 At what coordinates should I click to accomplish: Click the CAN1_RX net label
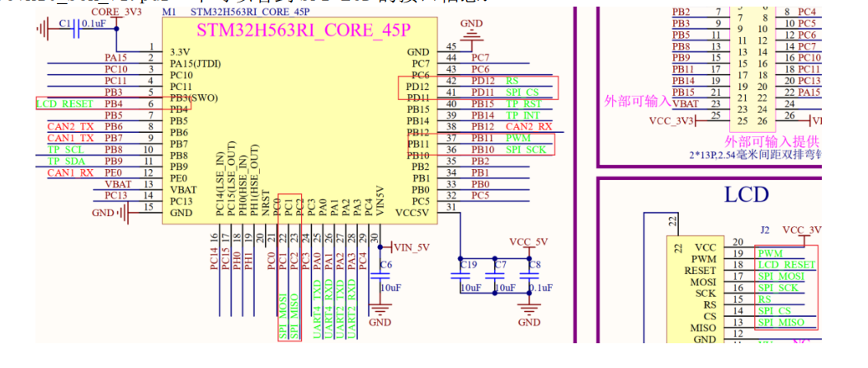[x=70, y=172]
